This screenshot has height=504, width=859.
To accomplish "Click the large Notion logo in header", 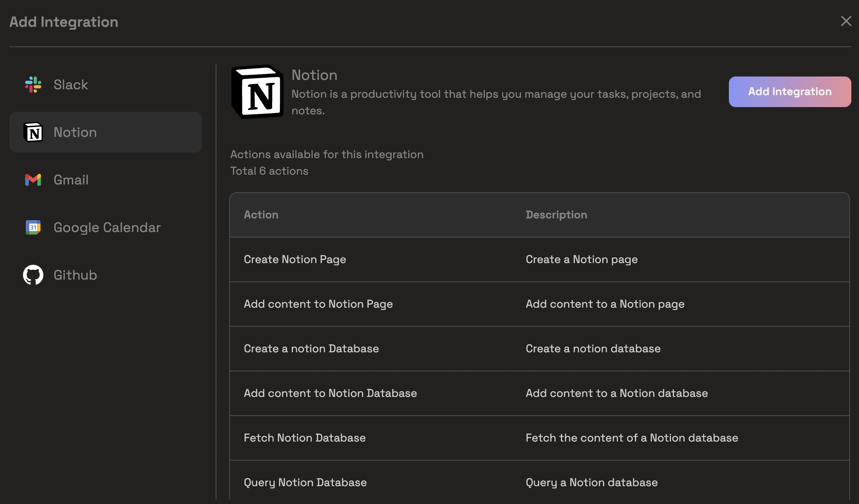I will (257, 92).
